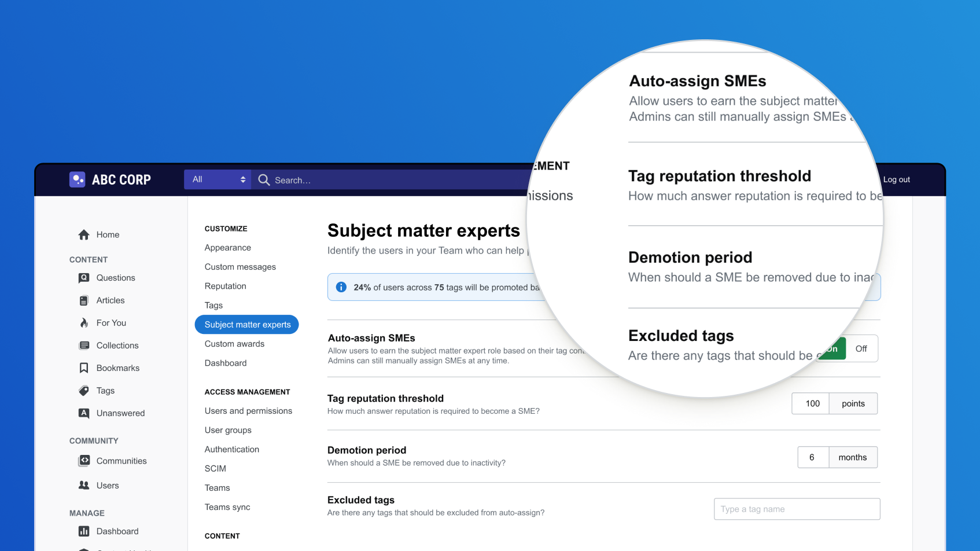980x551 pixels.
Task: Open Teams settings
Action: click(218, 488)
